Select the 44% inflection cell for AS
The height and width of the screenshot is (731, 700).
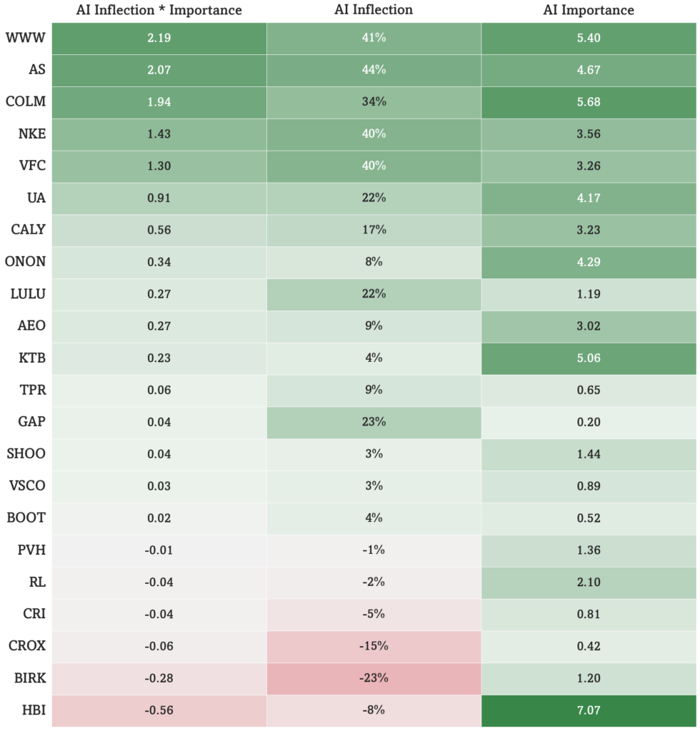(374, 71)
